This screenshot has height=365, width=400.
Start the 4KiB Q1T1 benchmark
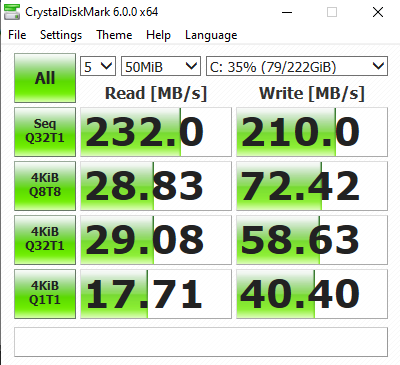click(x=45, y=294)
